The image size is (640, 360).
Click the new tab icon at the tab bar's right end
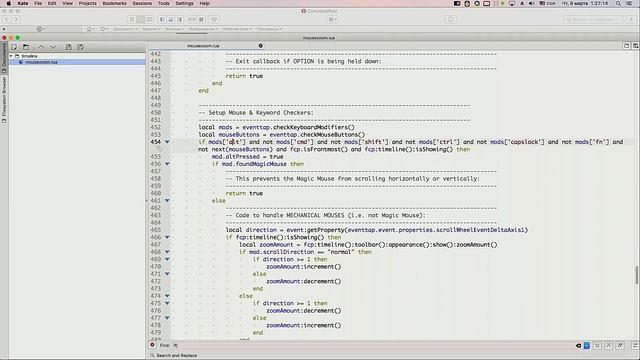(x=627, y=46)
